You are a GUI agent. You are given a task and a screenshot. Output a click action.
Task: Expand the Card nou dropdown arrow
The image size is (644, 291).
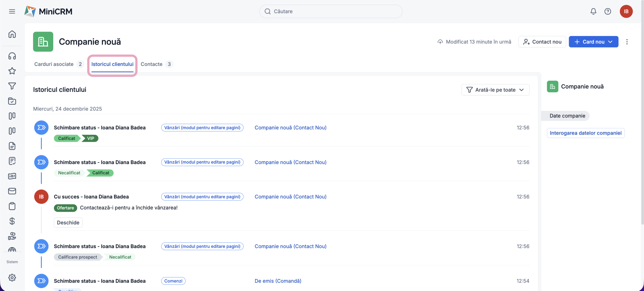click(611, 42)
